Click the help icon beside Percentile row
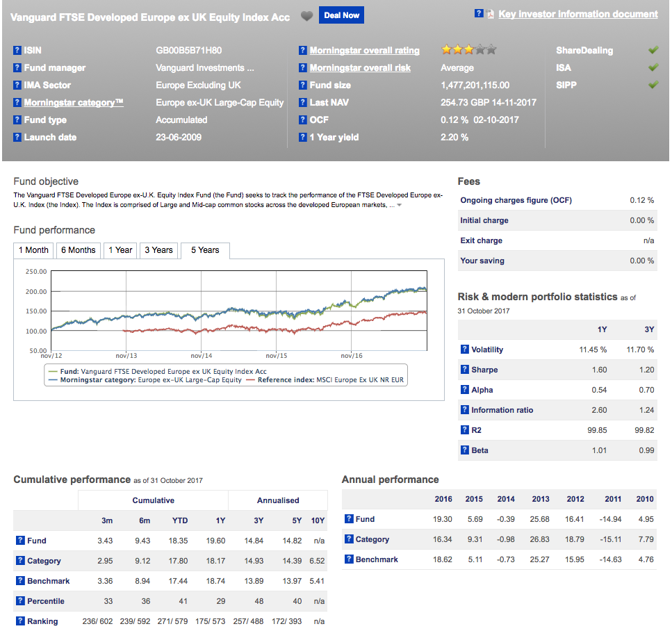 coord(20,601)
